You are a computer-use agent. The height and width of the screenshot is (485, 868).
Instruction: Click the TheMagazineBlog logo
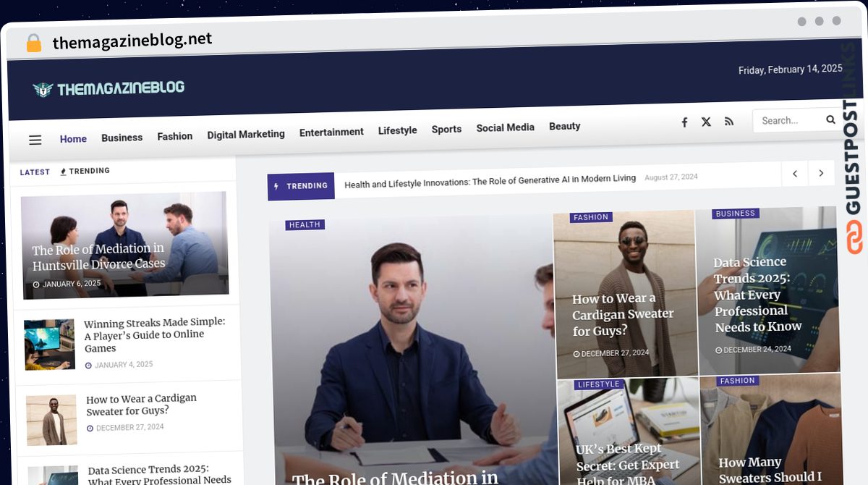[x=109, y=89]
